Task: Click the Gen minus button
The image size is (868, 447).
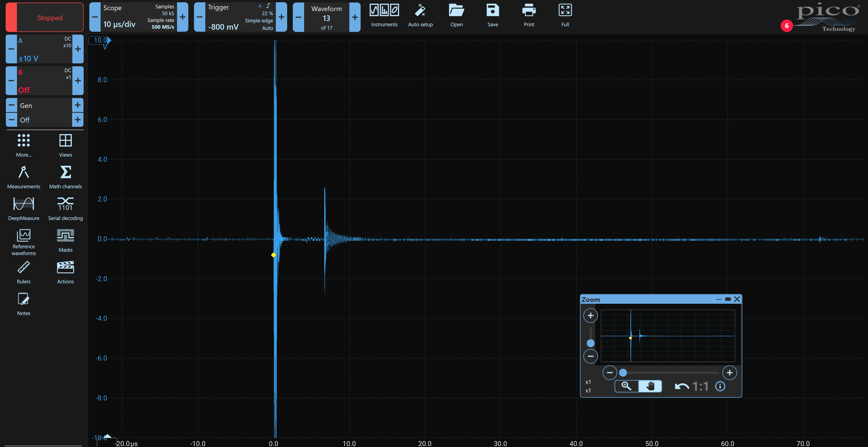Action: click(x=11, y=105)
